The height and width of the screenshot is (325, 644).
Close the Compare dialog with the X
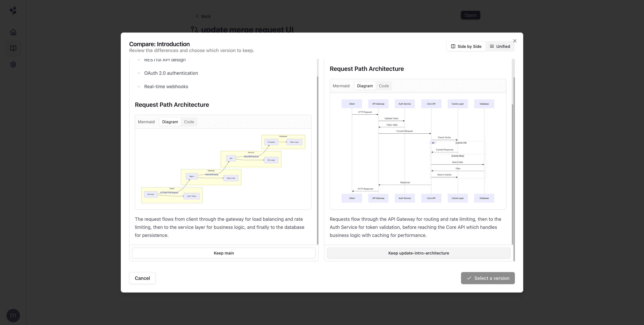[x=515, y=41]
